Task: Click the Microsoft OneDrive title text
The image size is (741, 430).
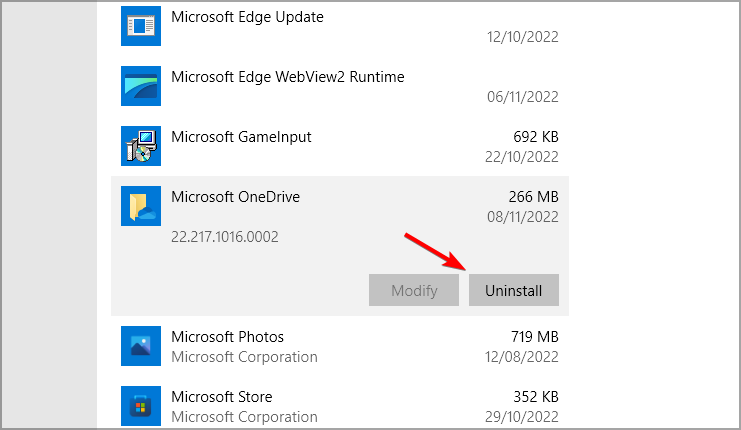Action: 235,197
